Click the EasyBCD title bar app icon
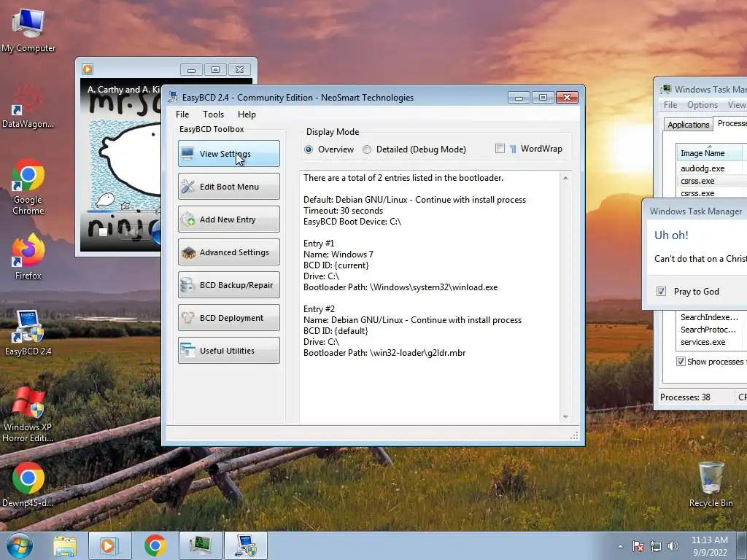 [174, 97]
